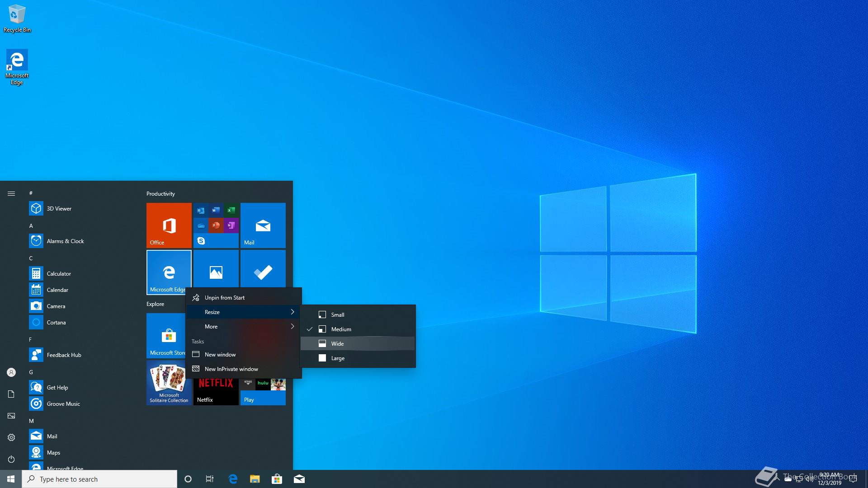Open Documents from Start sidebar
868x488 pixels.
[x=11, y=394]
